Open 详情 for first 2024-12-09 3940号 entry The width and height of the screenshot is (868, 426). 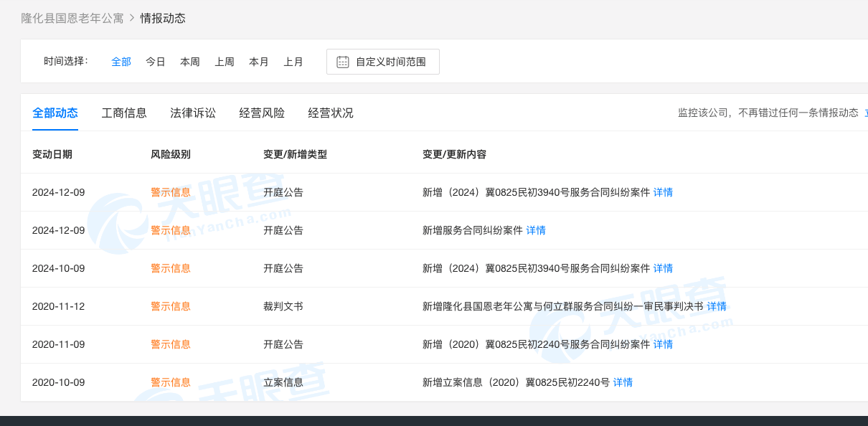click(663, 192)
